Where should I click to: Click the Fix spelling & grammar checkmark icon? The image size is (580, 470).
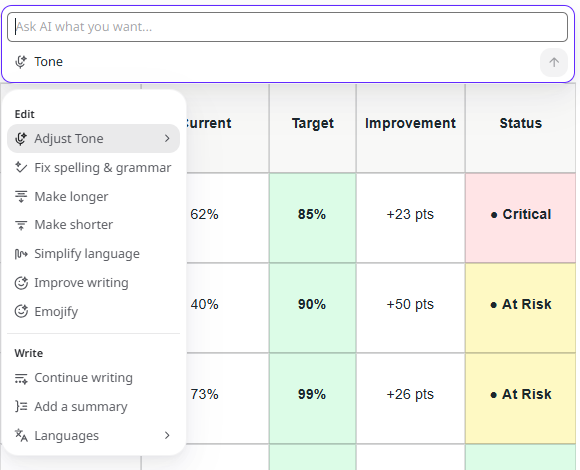(x=21, y=168)
